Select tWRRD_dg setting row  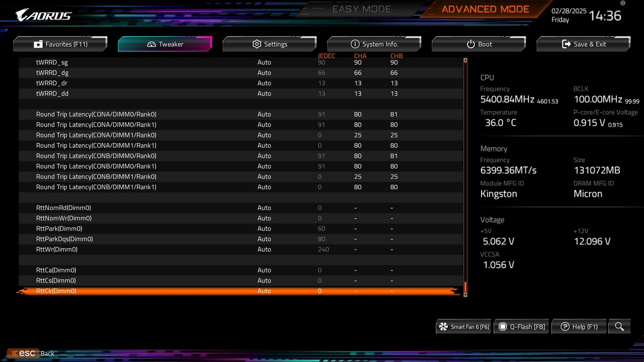(240, 73)
